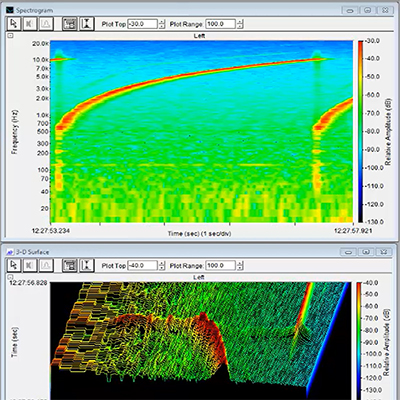
Task: Decrease Spectrogram Plot Top with the down arrow
Action: click(162, 27)
